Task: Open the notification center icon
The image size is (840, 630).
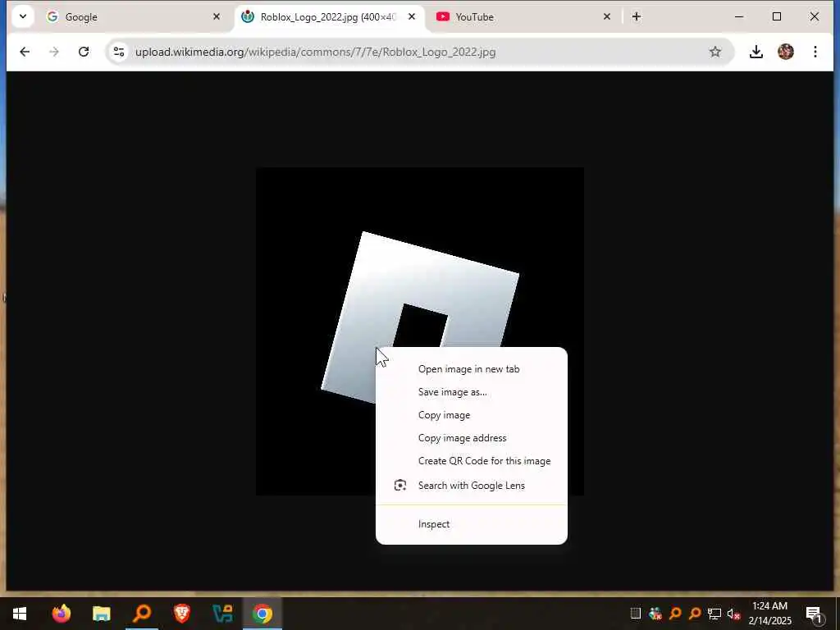Action: (x=815, y=614)
